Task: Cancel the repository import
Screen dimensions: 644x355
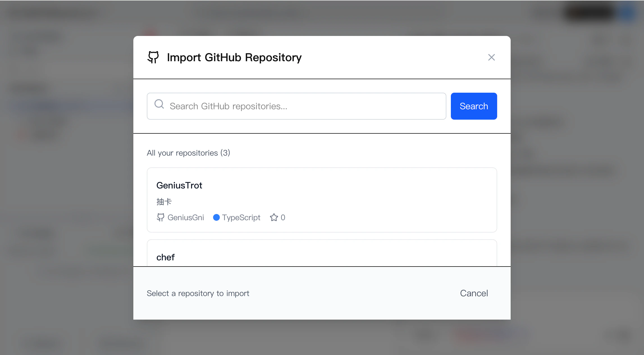Action: 474,293
